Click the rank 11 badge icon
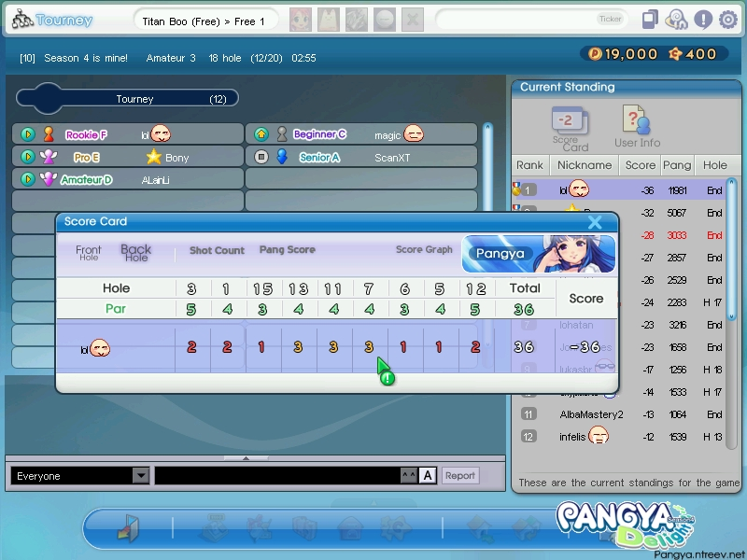 (x=529, y=414)
